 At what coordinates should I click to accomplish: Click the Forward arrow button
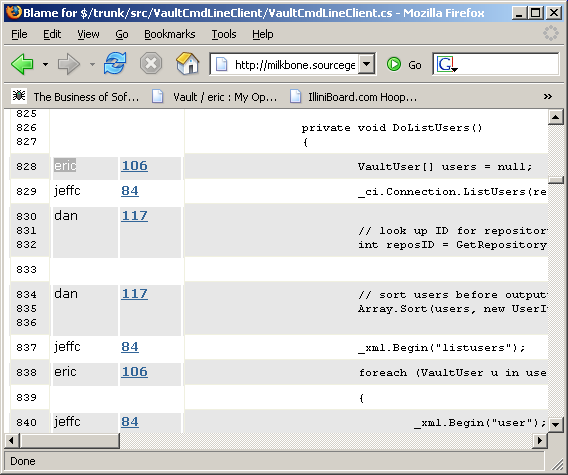(68, 64)
